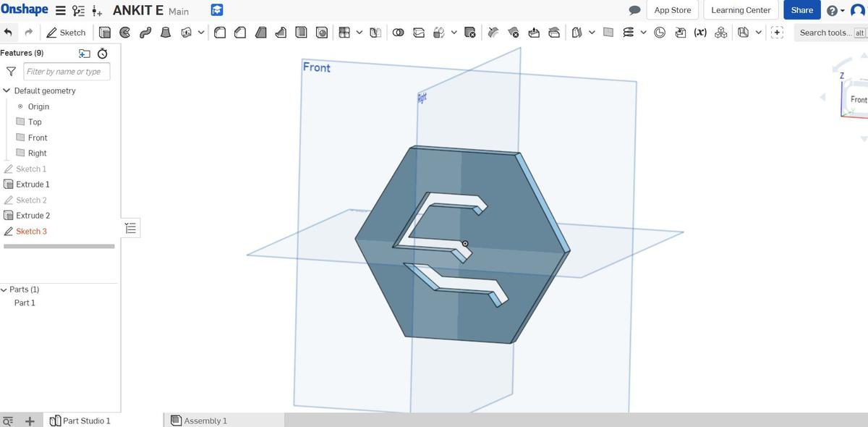Image resolution: width=868 pixels, height=427 pixels.
Task: Select the Extrude tool
Action: point(105,33)
